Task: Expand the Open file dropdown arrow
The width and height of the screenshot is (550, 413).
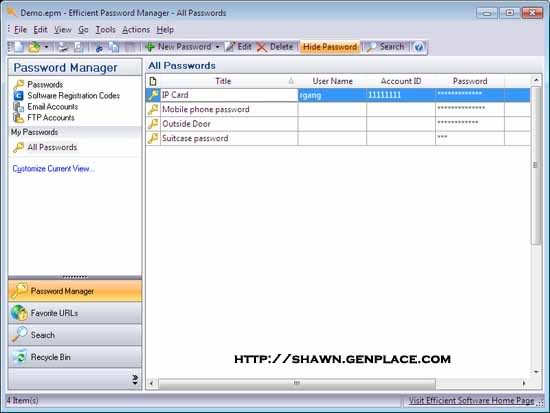Action: [46, 47]
